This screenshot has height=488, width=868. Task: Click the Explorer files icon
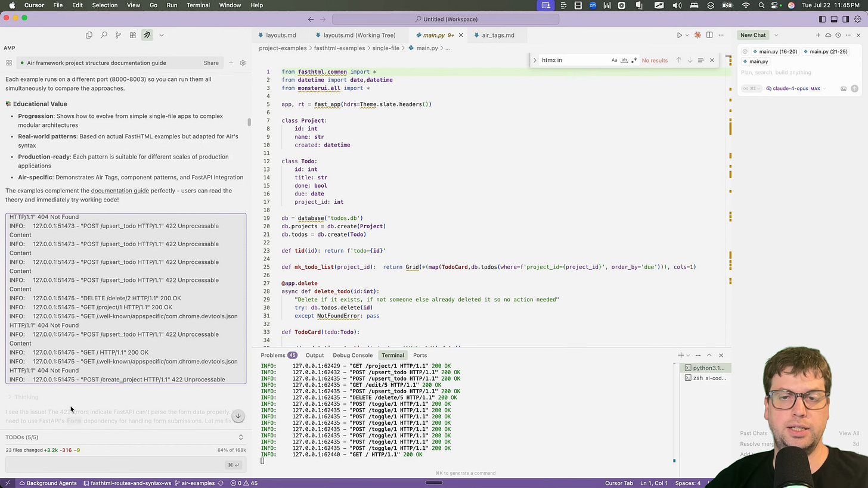[x=89, y=35]
